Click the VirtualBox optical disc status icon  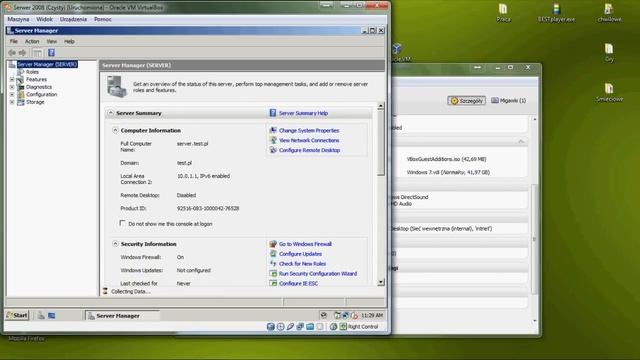point(280,327)
